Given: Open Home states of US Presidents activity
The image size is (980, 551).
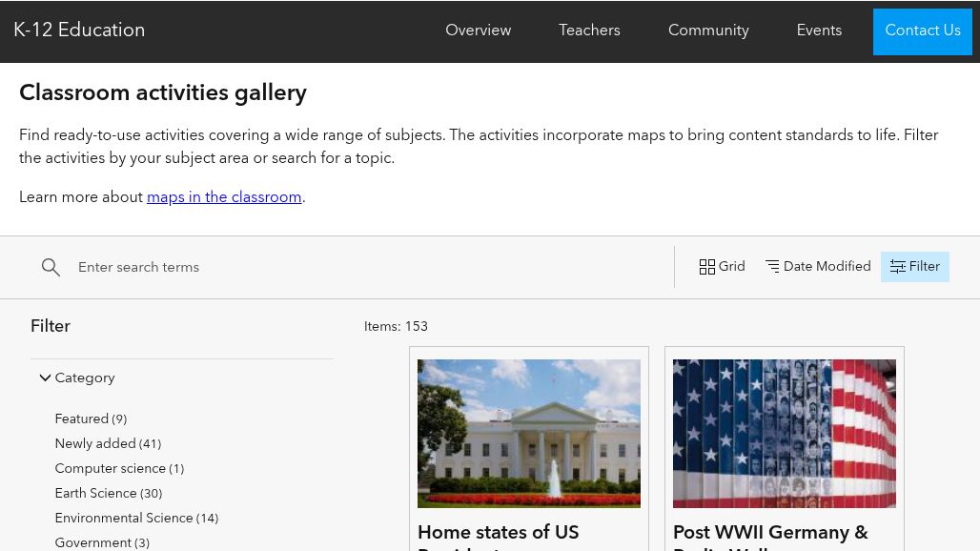Looking at the screenshot, I should coord(498,533).
